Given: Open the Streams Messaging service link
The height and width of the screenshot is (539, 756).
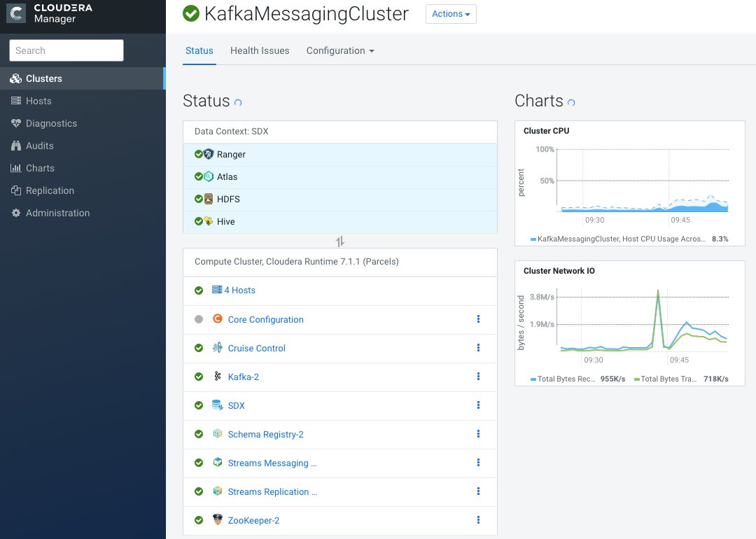Looking at the screenshot, I should click(x=272, y=463).
